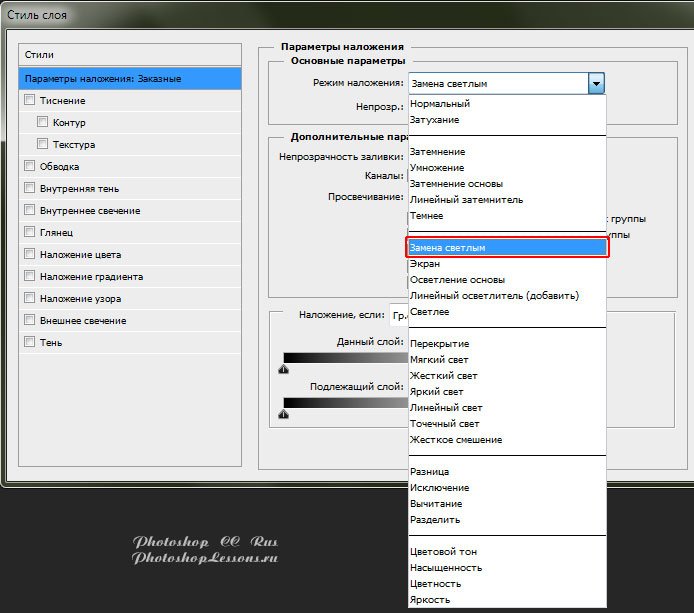Check the Обводка style checkbox
This screenshot has width=694, height=613.
tap(29, 166)
